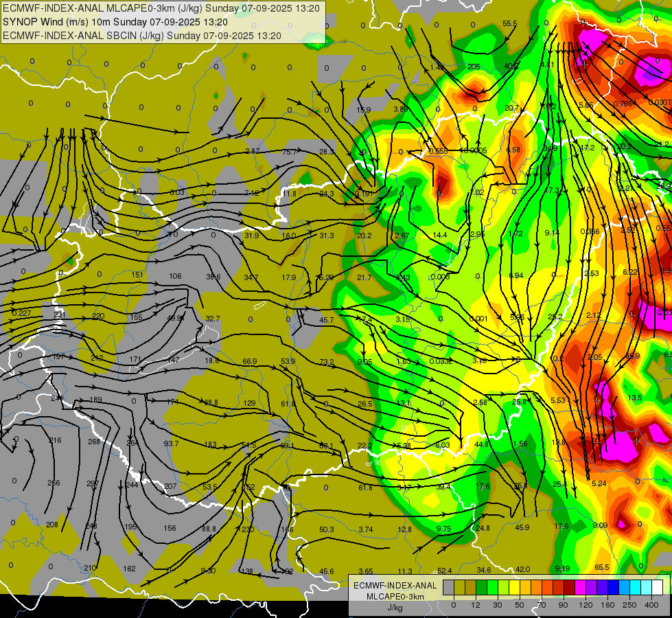The height and width of the screenshot is (618, 672).
Task: Click the magenta swatch in the legend
Action: (581, 587)
